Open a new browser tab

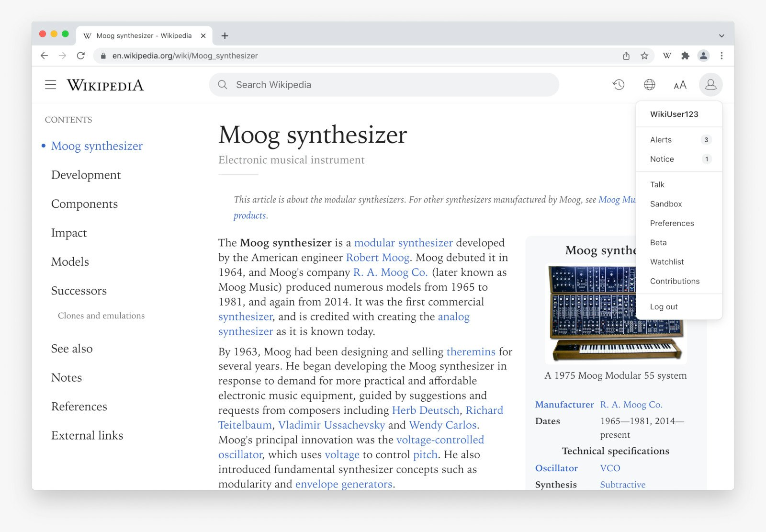click(x=225, y=35)
